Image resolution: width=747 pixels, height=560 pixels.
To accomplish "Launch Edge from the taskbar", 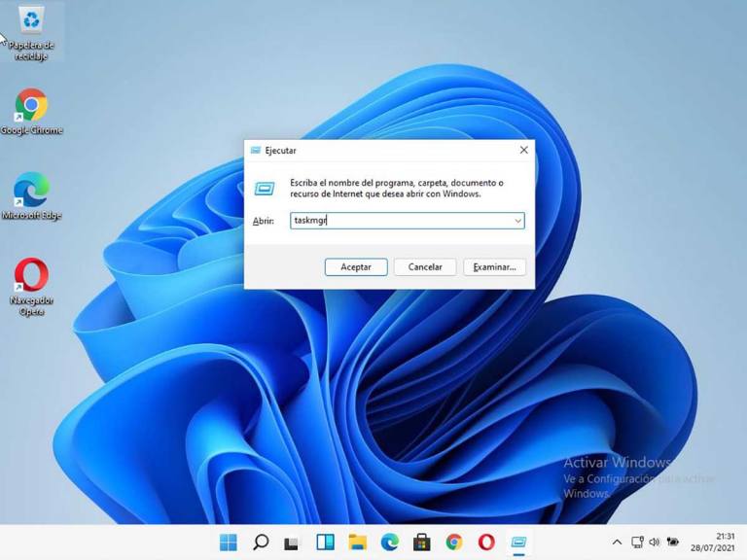I will coord(390,542).
